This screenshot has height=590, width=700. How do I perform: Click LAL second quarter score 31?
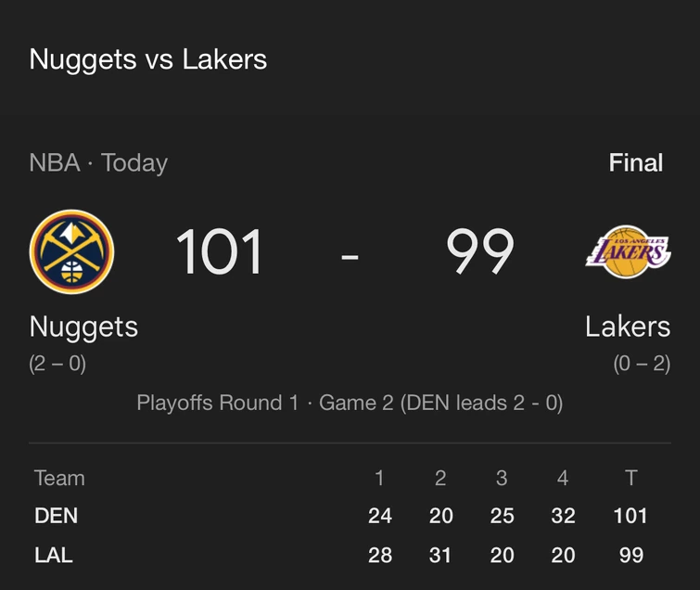[440, 555]
